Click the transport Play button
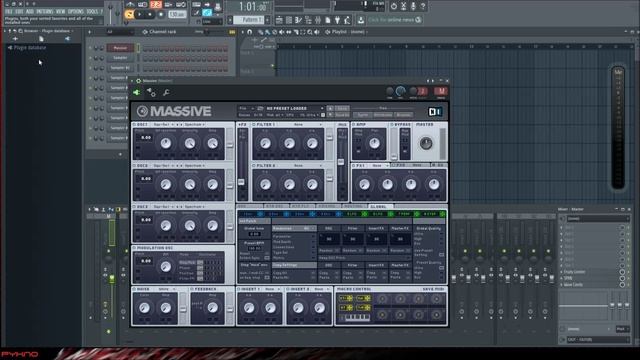This screenshot has width=640, height=360. (x=140, y=14)
